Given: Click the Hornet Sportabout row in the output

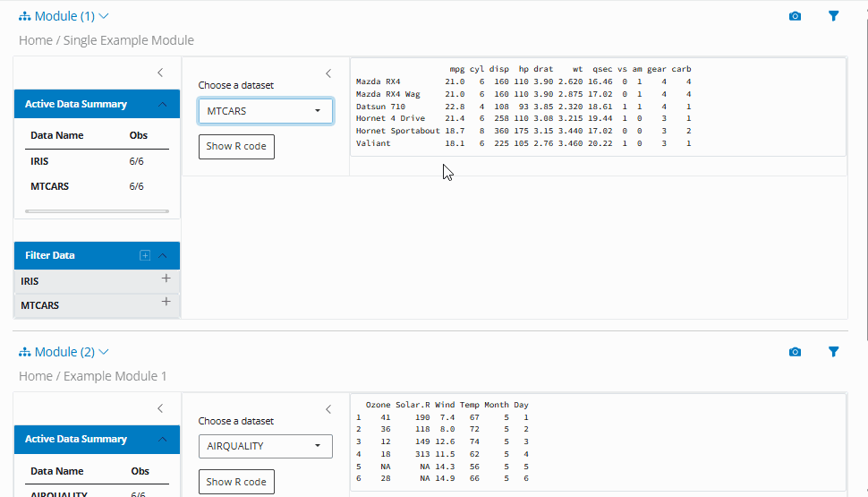Looking at the screenshot, I should (523, 131).
